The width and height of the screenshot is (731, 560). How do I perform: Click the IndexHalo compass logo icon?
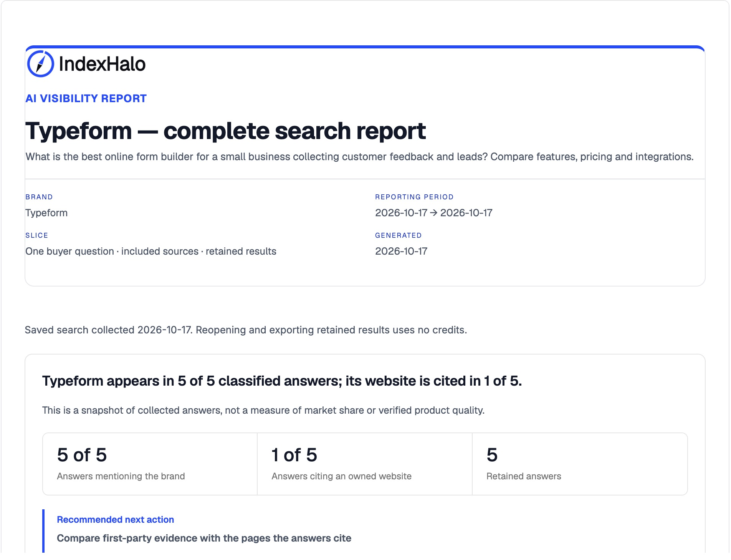(40, 64)
